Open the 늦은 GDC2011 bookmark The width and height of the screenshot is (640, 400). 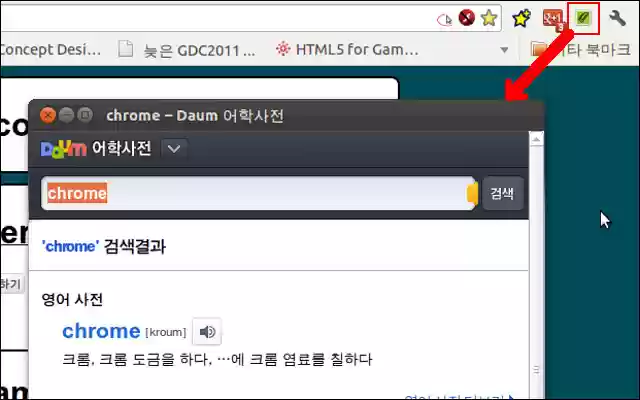(x=187, y=50)
